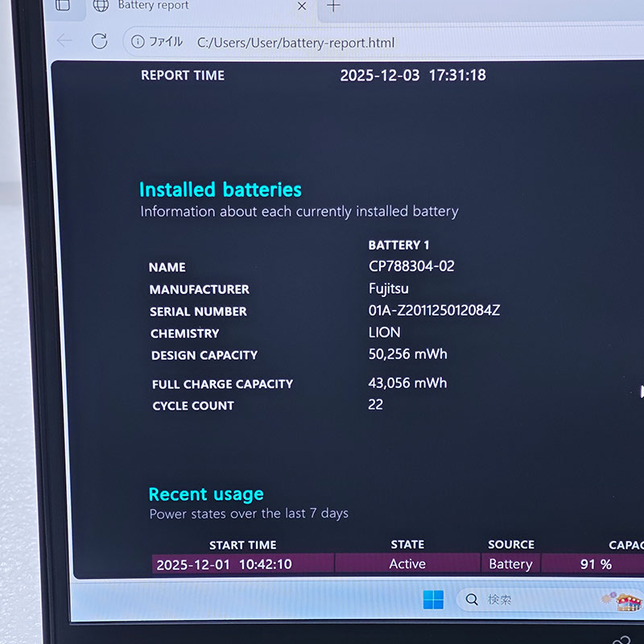Screen dimensions: 644x644
Task: Open the tab actions icon at top-left
Action: click(x=62, y=6)
